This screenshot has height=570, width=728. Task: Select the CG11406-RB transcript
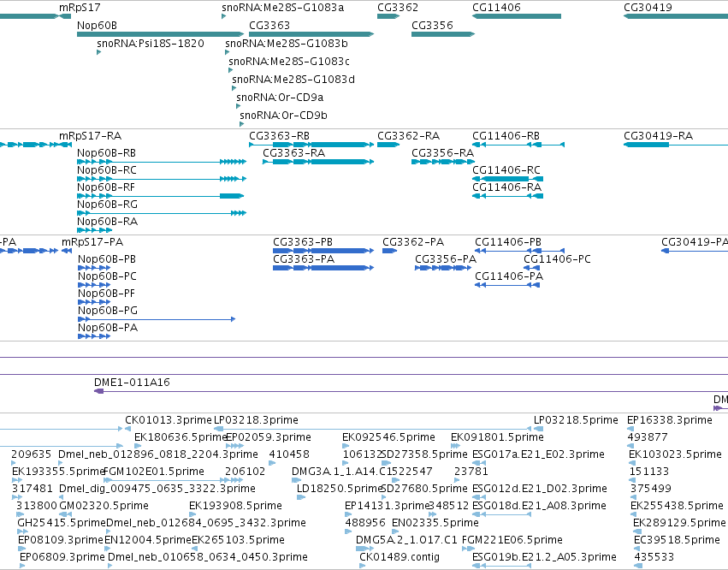518,145
